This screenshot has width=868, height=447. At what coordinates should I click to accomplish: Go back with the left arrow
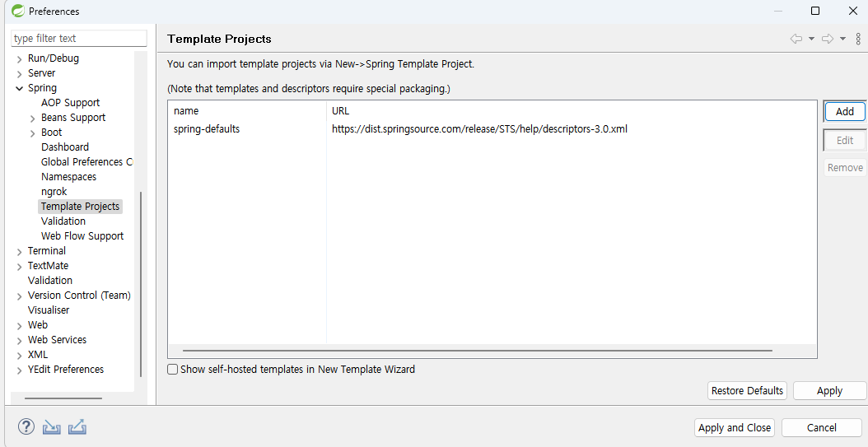click(x=796, y=39)
